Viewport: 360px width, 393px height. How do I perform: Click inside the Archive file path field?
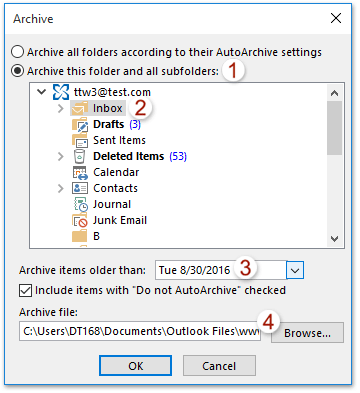click(140, 331)
